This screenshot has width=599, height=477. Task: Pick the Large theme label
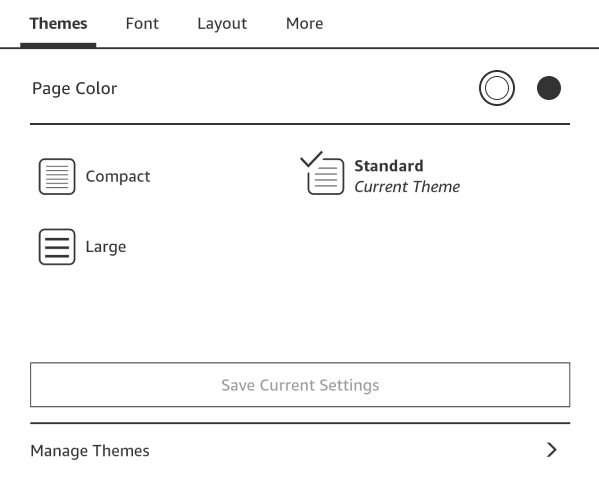point(106,247)
